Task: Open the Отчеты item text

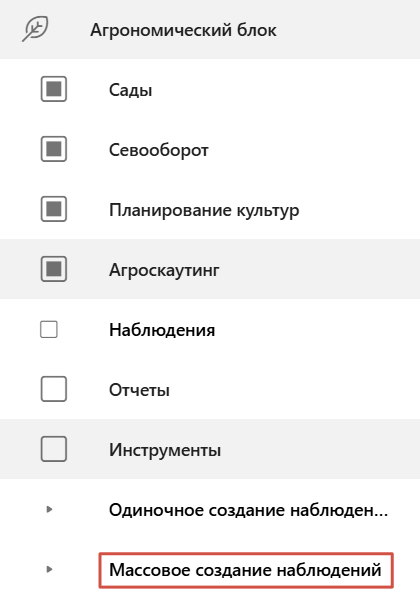Action: (x=139, y=390)
